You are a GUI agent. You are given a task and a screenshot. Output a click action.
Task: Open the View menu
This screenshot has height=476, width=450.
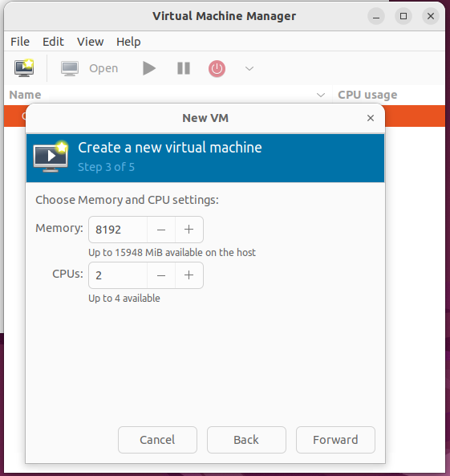(x=91, y=42)
